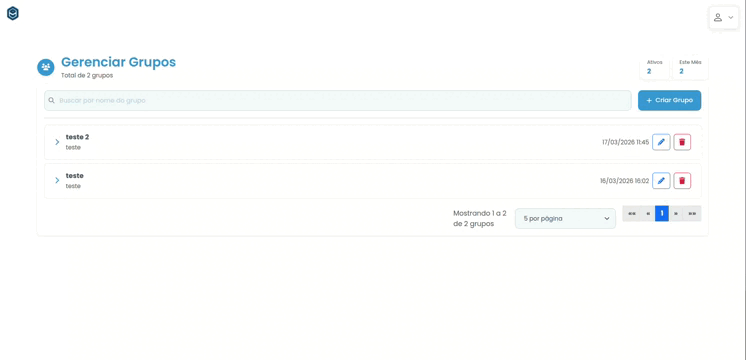The height and width of the screenshot is (360, 746).
Task: Edit the 'teste' group from 16/03/2026
Action: tap(661, 181)
